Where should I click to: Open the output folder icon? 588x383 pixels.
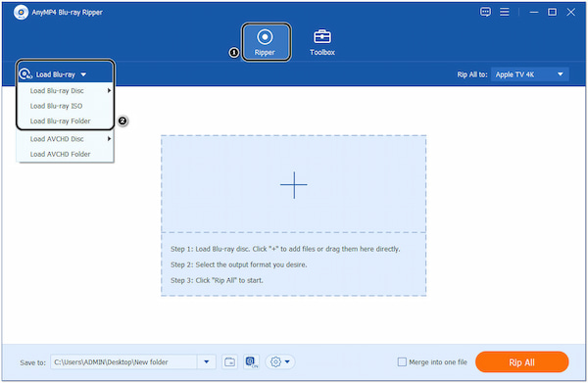click(229, 362)
